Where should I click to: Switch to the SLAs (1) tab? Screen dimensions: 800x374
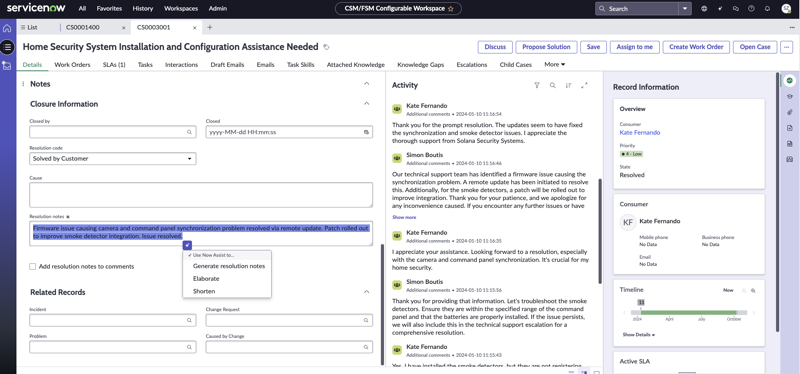[114, 65]
